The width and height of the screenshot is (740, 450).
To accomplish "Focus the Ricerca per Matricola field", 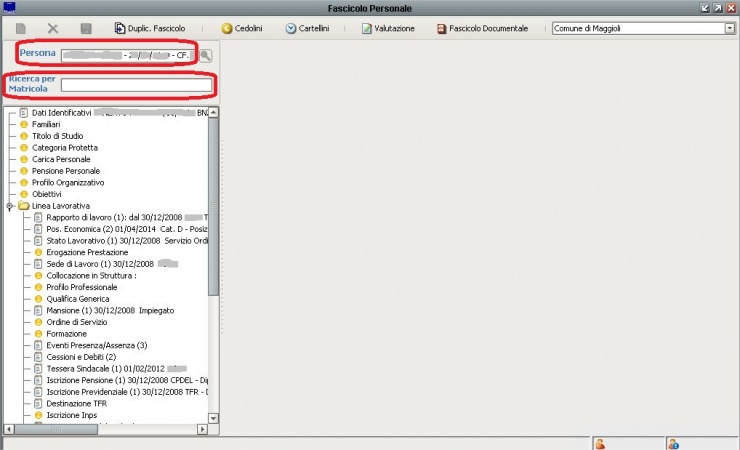I will (136, 85).
